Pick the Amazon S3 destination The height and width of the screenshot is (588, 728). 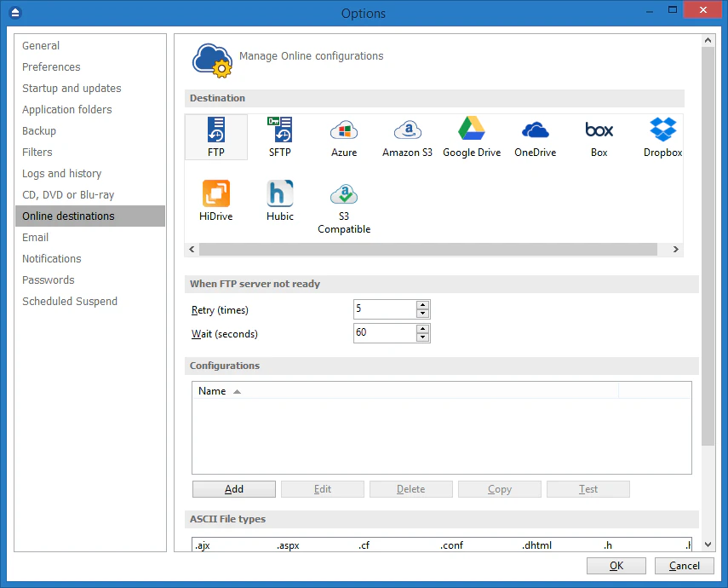[408, 136]
